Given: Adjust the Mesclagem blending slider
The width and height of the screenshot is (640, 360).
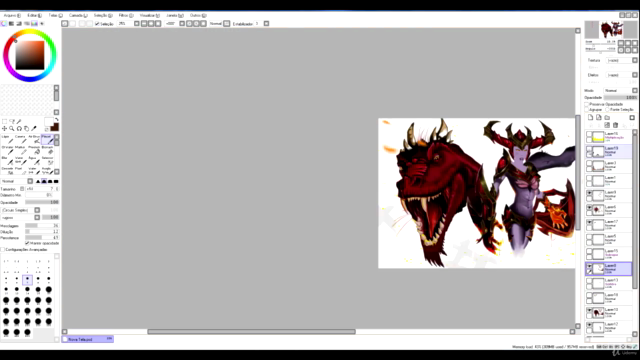Looking at the screenshot, I should [42, 226].
